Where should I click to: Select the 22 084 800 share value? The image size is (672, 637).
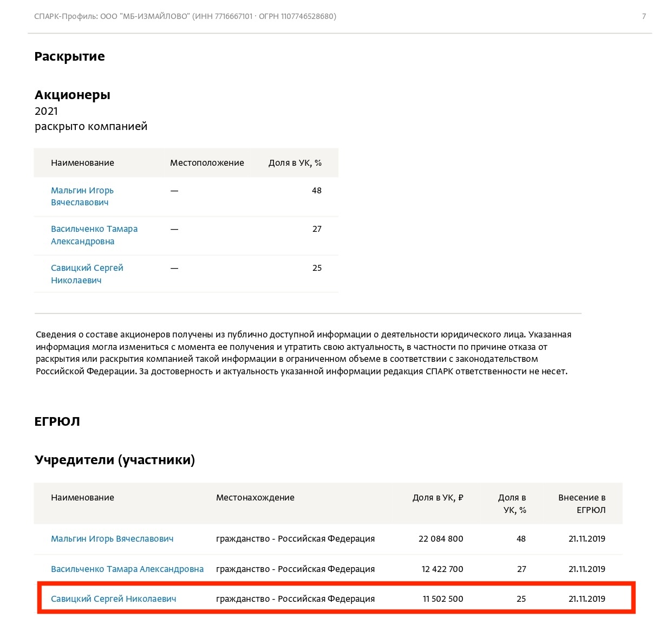click(x=441, y=538)
